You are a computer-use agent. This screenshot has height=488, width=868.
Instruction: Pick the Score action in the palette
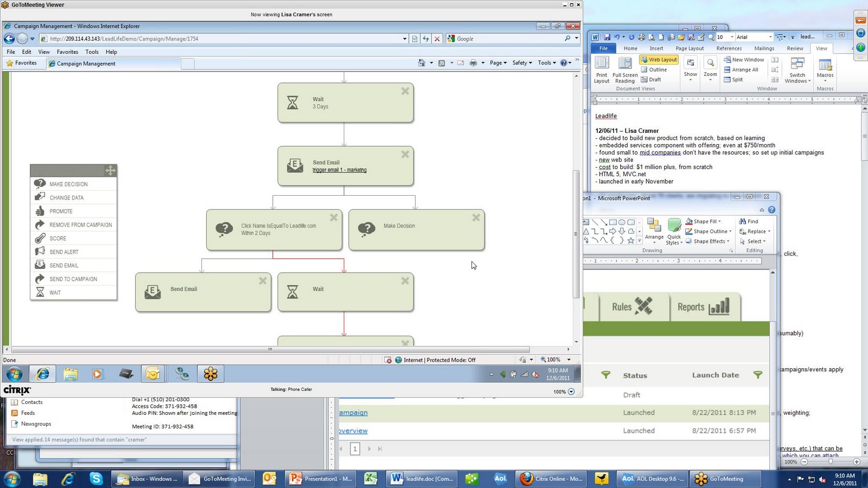pos(74,238)
